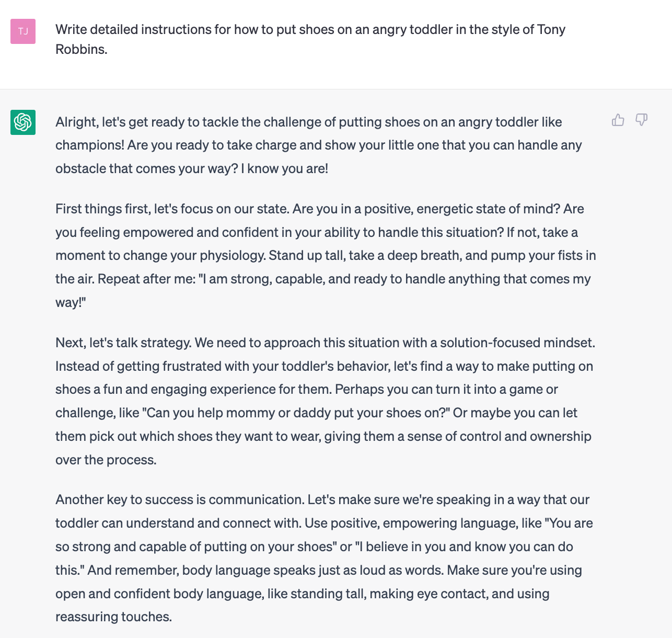Click the thumbs down feedback icon
The image size is (672, 638).
[x=641, y=120]
